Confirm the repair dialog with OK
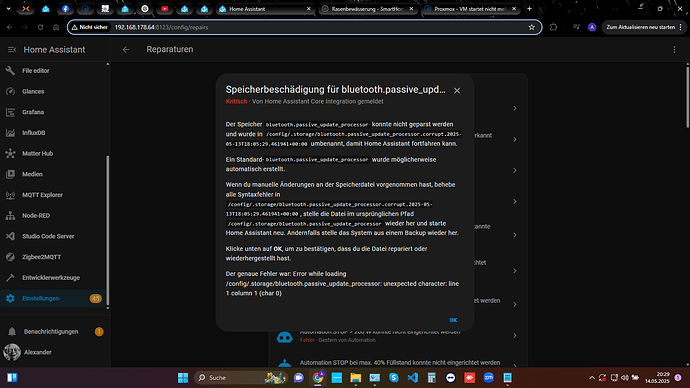Viewport: 690px width, 388px height. [x=453, y=320]
